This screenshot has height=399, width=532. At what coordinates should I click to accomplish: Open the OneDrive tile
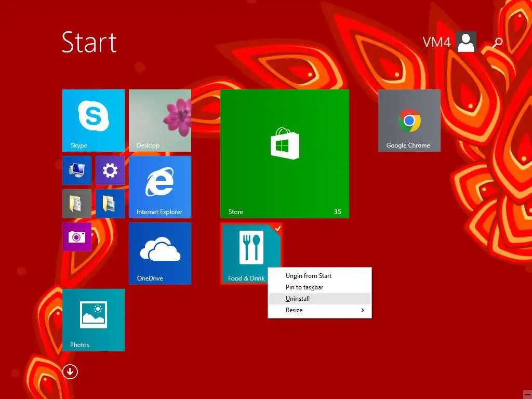[160, 254]
